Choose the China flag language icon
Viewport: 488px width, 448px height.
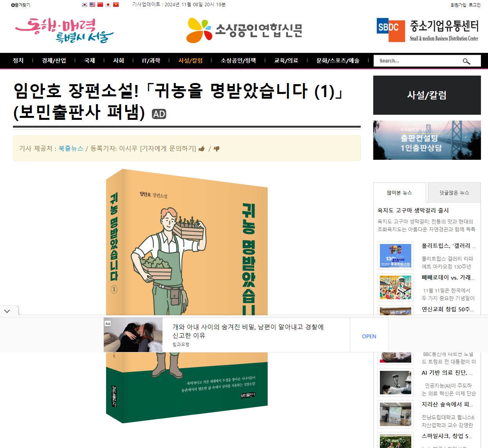[x=100, y=5]
